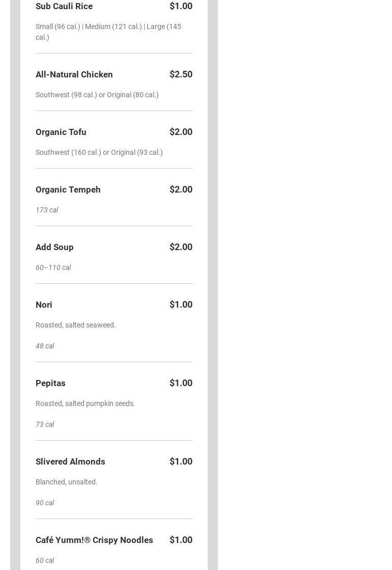Click the $1.00 price next to Nori
The height and width of the screenshot is (570, 392).
click(181, 305)
